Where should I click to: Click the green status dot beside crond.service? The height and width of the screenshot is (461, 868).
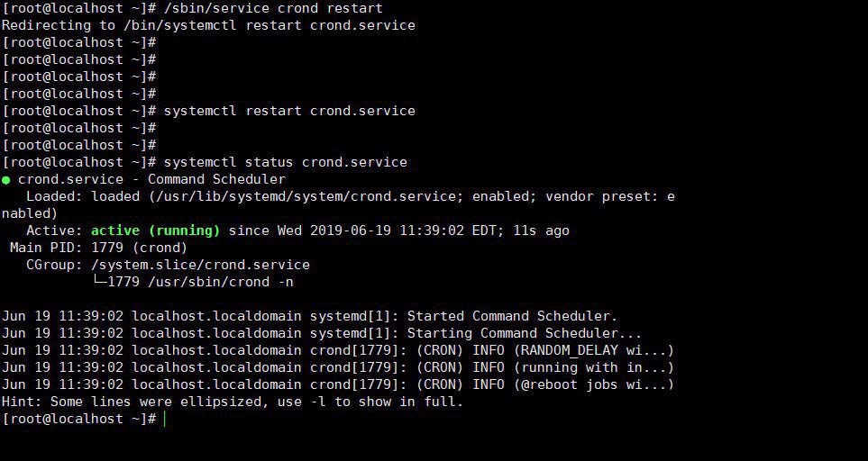coord(6,179)
